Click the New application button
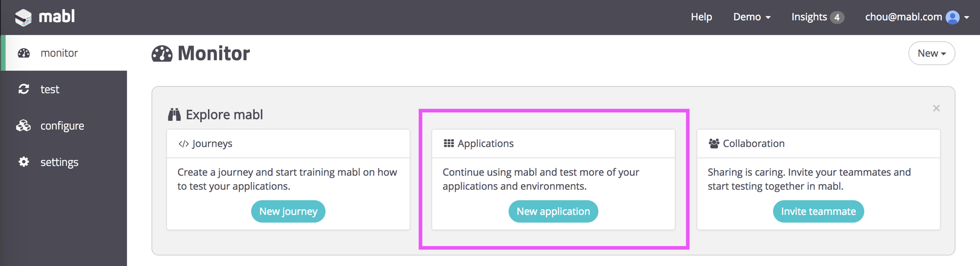 pyautogui.click(x=553, y=211)
